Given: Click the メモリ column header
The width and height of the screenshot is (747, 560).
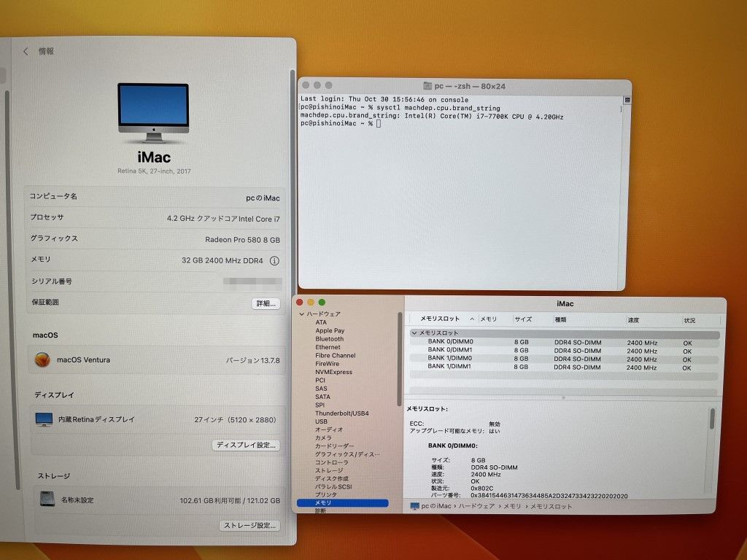Looking at the screenshot, I should [x=488, y=319].
